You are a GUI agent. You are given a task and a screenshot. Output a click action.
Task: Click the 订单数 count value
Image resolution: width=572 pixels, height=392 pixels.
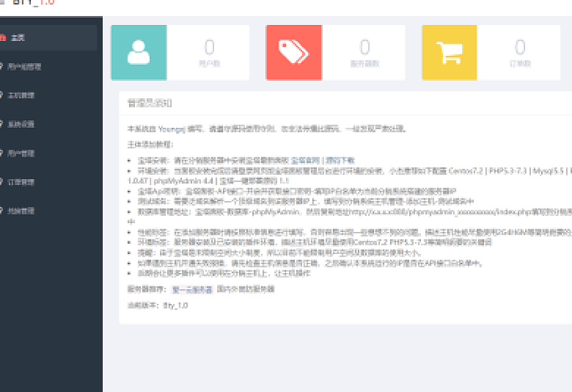[520, 48]
